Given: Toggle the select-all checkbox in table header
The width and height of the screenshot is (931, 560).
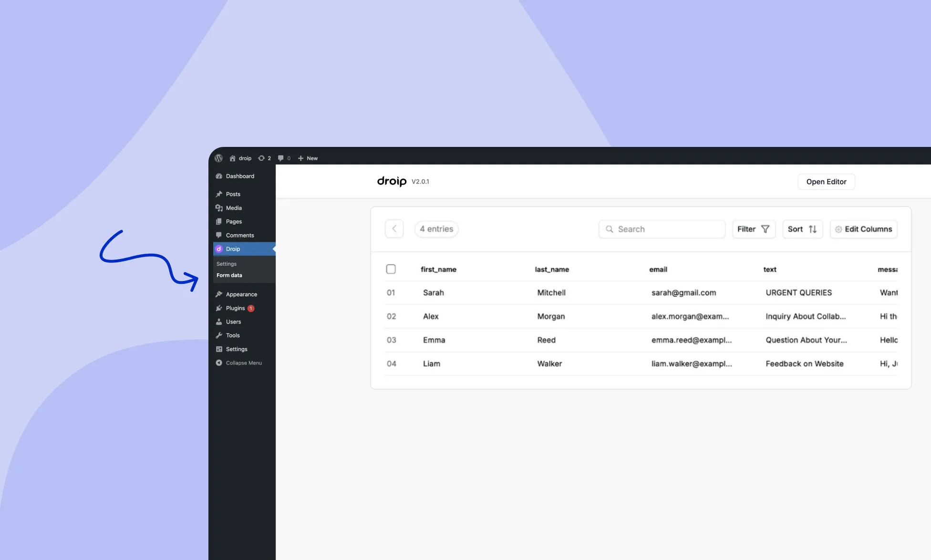Looking at the screenshot, I should tap(391, 269).
